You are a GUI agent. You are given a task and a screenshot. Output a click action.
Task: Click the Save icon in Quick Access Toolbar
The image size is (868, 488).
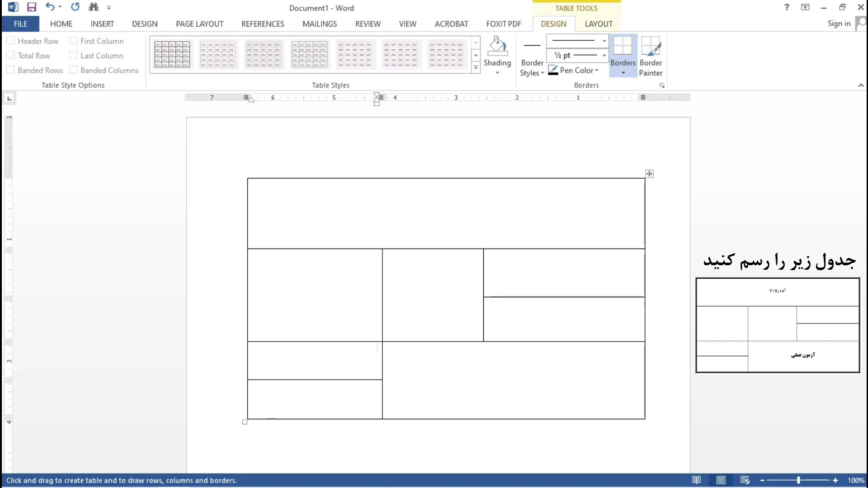[x=31, y=7]
